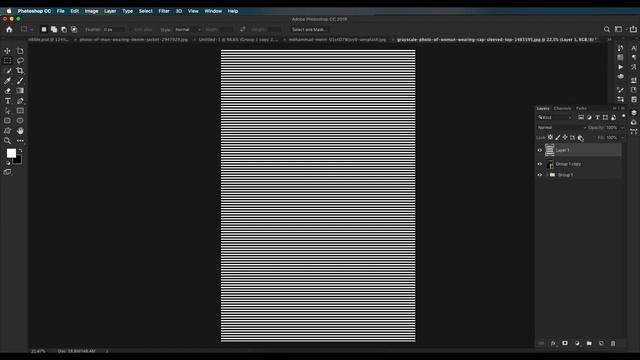Viewport: 640px width, 360px height.
Task: Create a new group folder
Action: [x=589, y=343]
